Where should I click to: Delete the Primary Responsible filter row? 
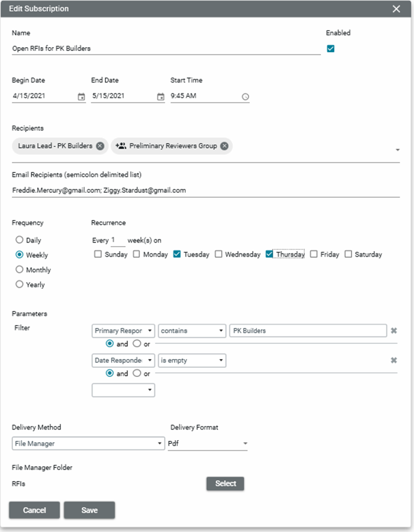click(x=393, y=330)
